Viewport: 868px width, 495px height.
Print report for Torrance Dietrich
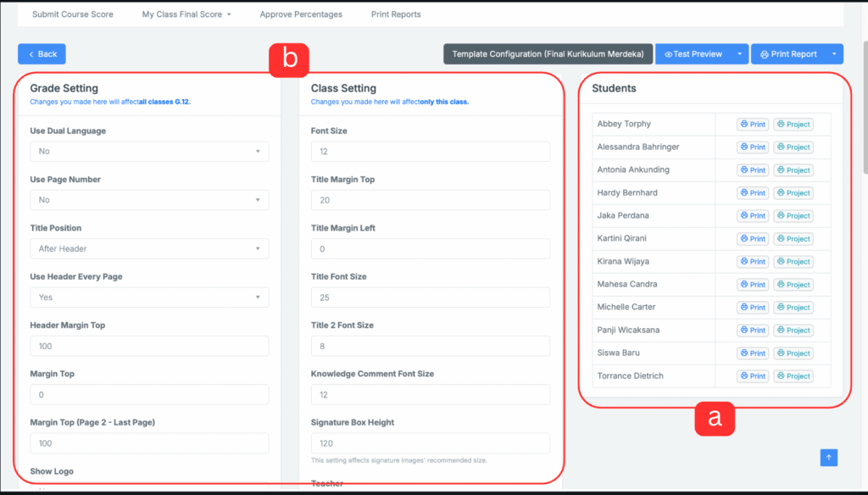pyautogui.click(x=753, y=376)
